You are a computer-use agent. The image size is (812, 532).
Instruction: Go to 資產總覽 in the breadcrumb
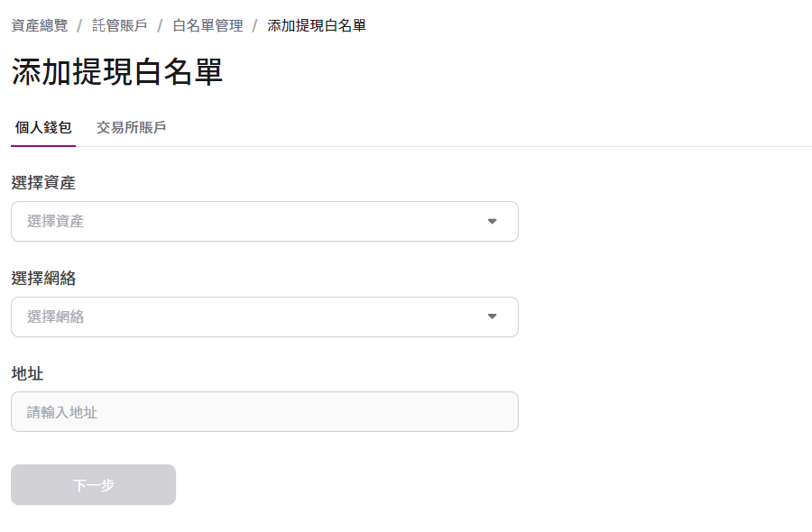tap(40, 25)
